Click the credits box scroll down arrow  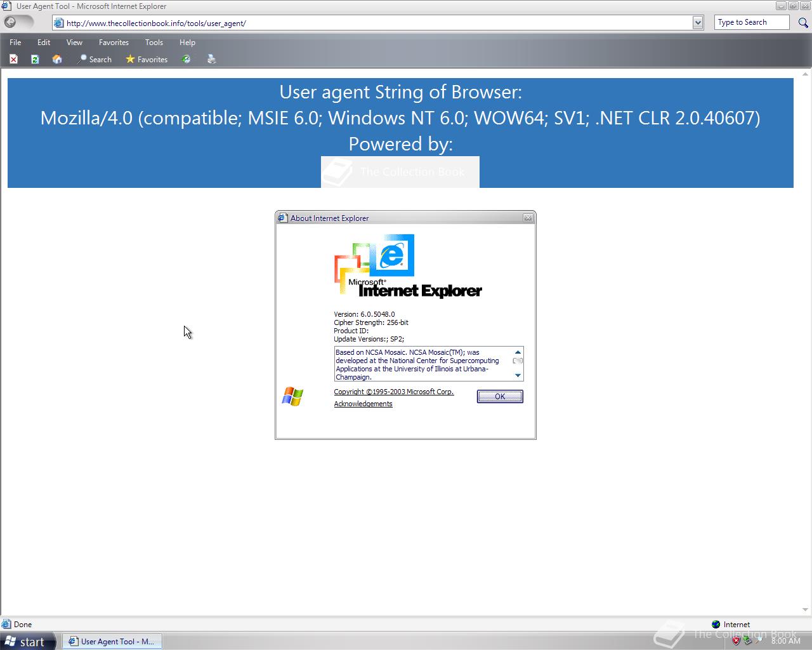click(x=518, y=376)
